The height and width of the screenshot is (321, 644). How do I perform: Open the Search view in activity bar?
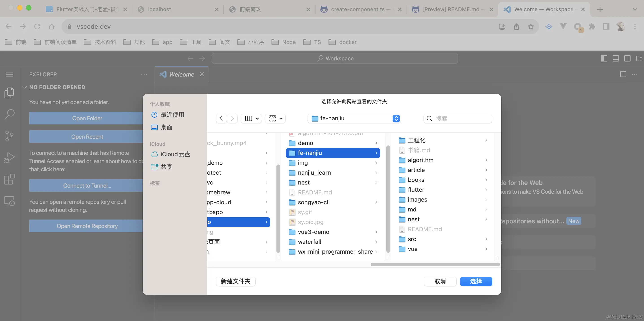coord(9,114)
